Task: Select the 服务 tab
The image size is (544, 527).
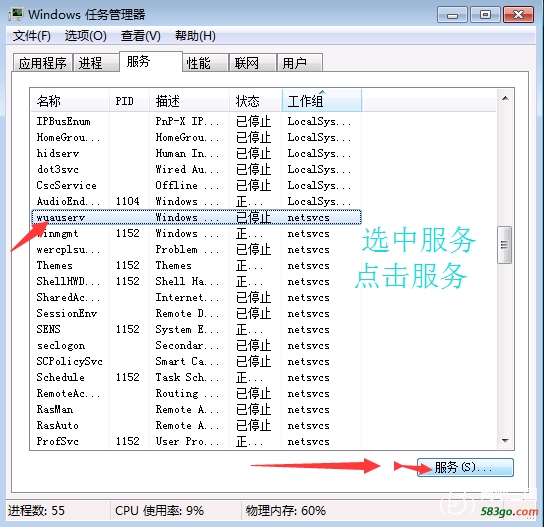Action: (x=151, y=61)
